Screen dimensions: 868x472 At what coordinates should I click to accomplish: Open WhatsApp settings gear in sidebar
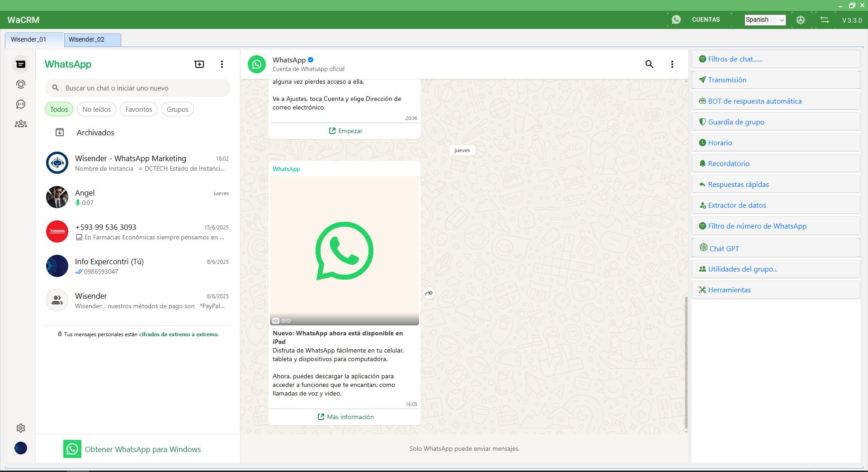(x=21, y=428)
